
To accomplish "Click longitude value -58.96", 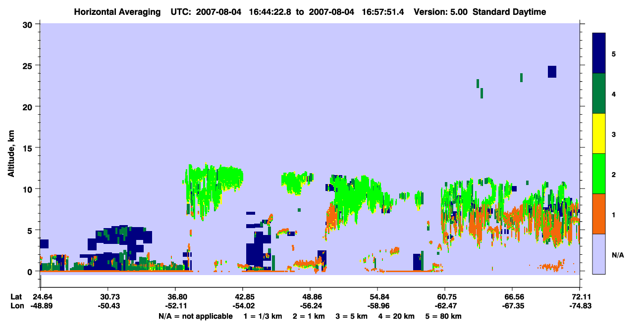I will [377, 306].
